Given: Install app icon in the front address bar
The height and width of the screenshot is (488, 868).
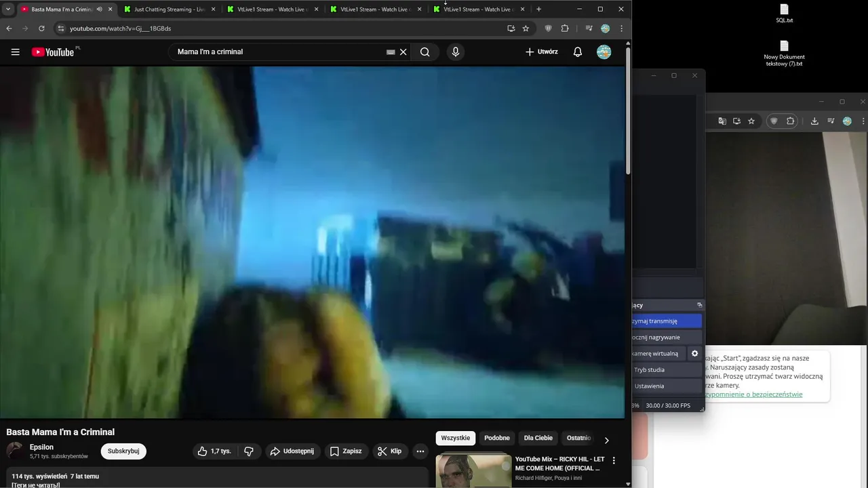Looking at the screenshot, I should coord(511,28).
